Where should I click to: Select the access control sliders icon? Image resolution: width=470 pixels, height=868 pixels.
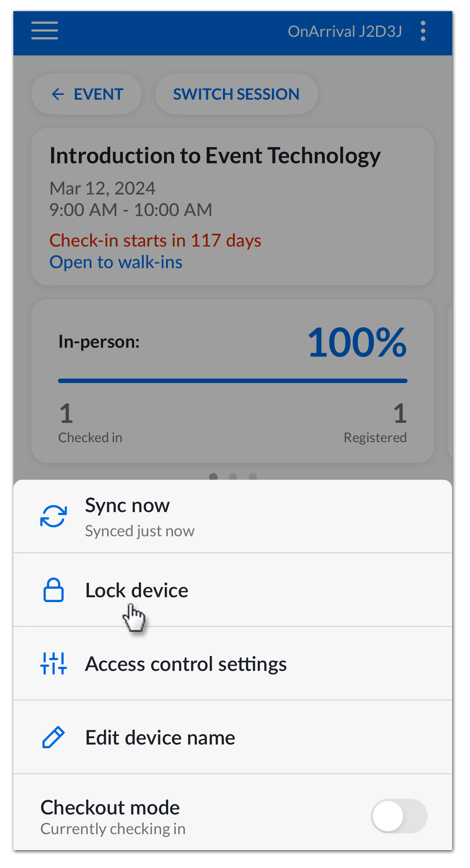pyautogui.click(x=53, y=664)
